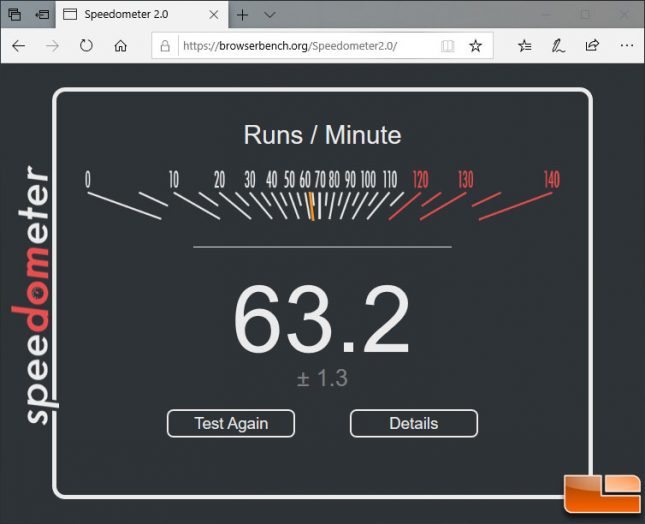
Task: Share this page
Action: (592, 45)
